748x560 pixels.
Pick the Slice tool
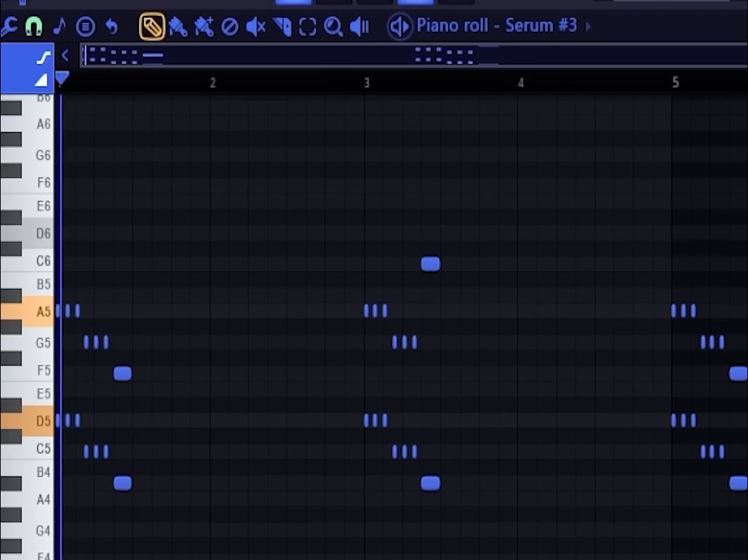tap(282, 27)
